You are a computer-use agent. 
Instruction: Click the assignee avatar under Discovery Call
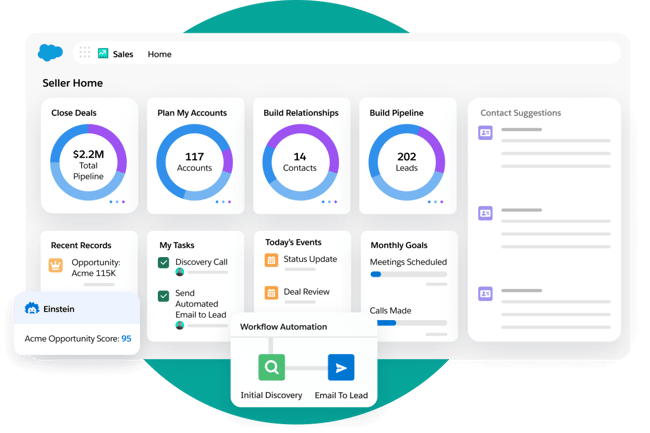tap(179, 272)
